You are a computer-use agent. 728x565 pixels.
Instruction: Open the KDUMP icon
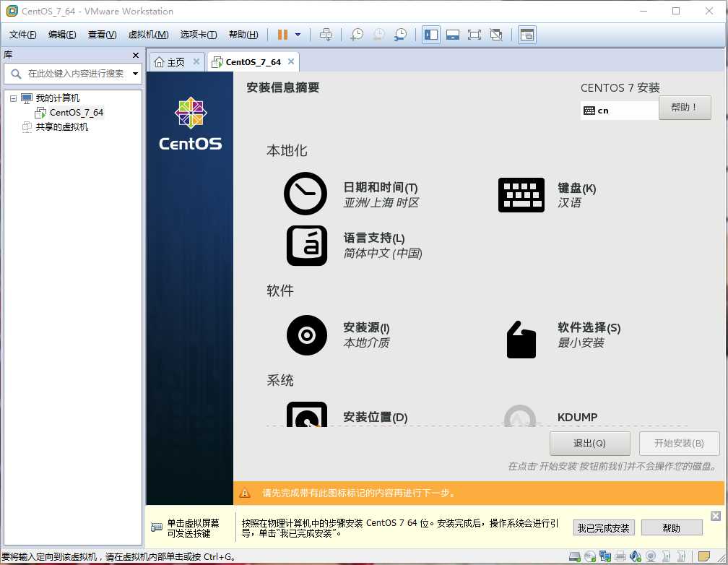pos(520,416)
